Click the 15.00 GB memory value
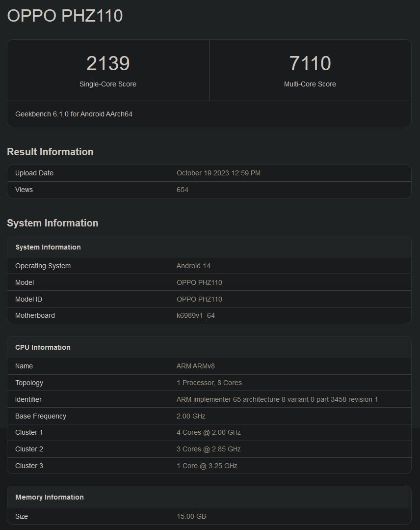The width and height of the screenshot is (420, 530). click(x=191, y=516)
